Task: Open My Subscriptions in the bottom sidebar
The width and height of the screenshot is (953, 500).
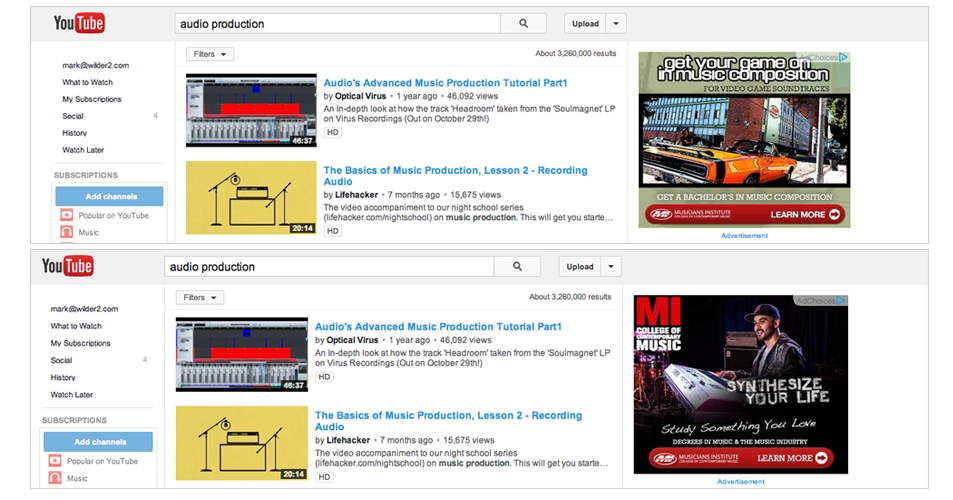Action: tap(80, 343)
